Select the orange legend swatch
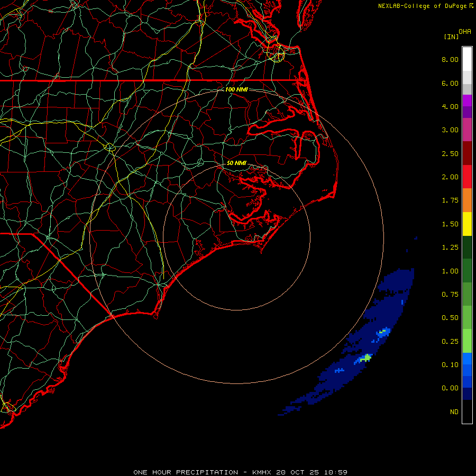476x476 pixels. click(x=467, y=200)
